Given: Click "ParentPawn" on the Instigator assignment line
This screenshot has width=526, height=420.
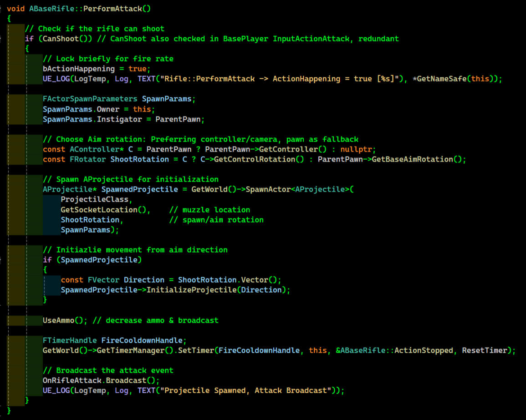Looking at the screenshot, I should point(178,119).
